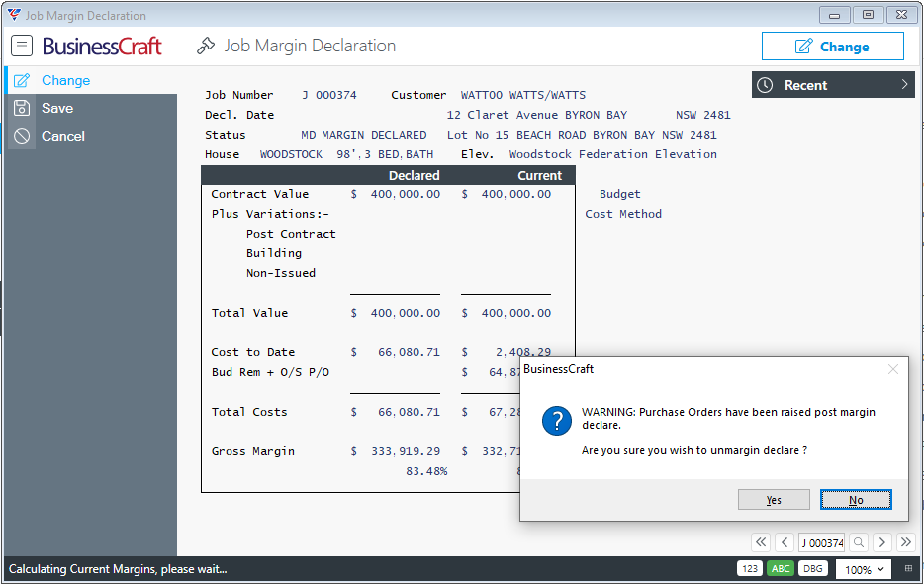Click the app icon in title bar
Screen dimensions: 924x584
(x=14, y=15)
